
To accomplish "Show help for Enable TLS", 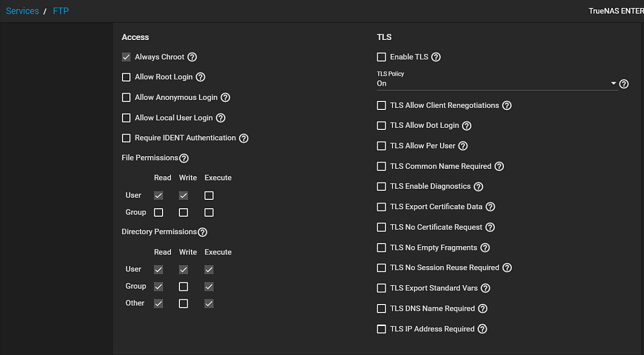I will point(436,57).
